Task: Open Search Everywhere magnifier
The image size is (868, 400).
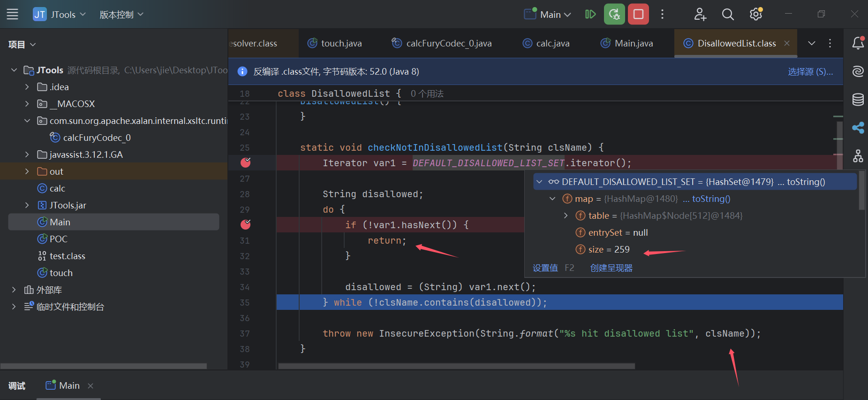Action: pyautogui.click(x=728, y=15)
